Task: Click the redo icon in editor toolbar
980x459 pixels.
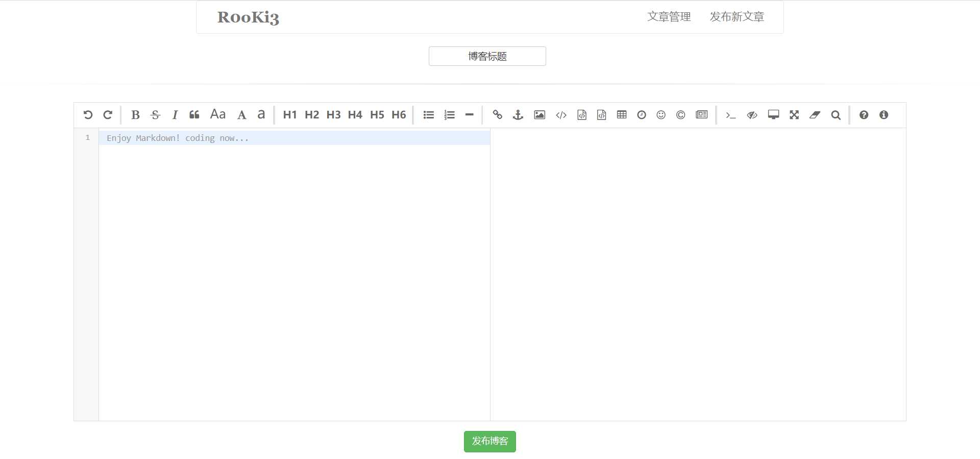Action: tap(108, 115)
